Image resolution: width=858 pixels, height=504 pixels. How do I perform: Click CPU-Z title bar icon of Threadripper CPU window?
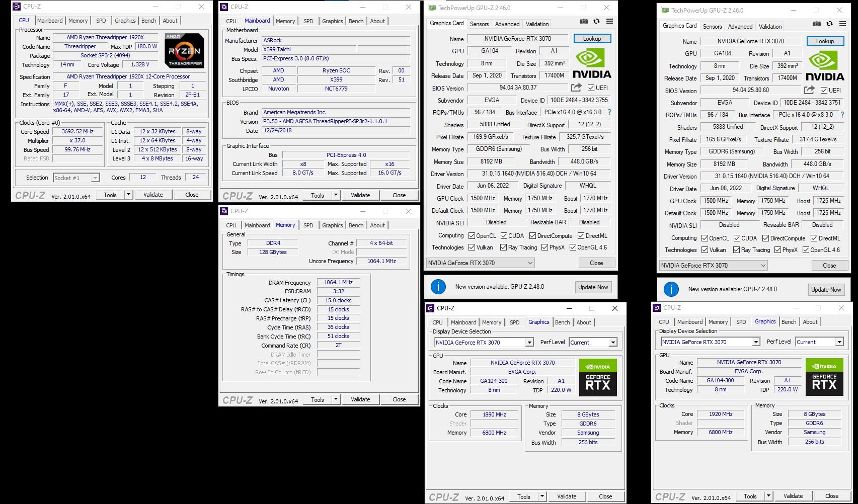click(x=16, y=7)
